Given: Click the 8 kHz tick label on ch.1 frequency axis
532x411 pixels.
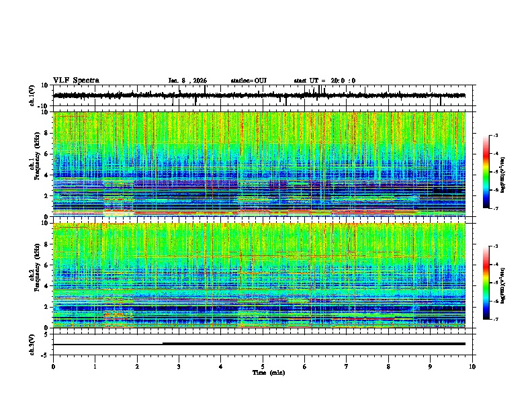Looking at the screenshot, I should pos(46,133).
